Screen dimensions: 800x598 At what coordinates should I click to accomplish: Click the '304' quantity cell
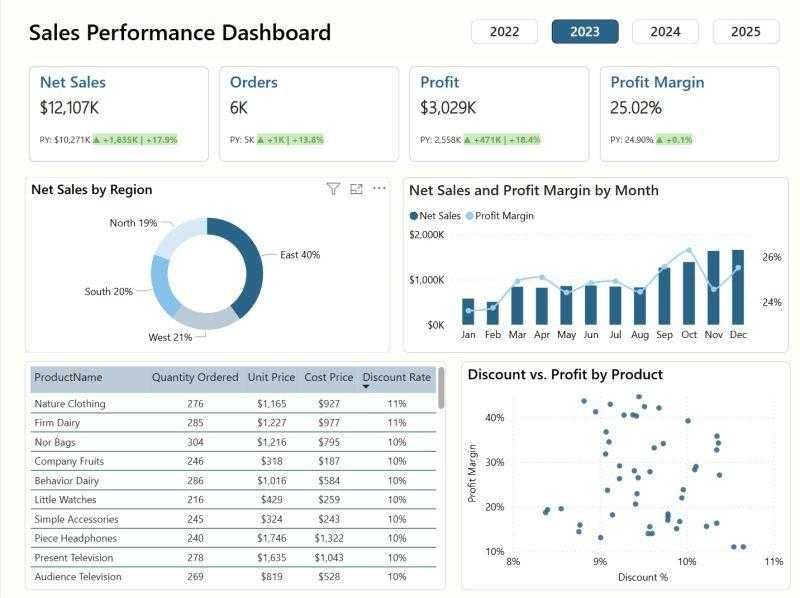[195, 442]
